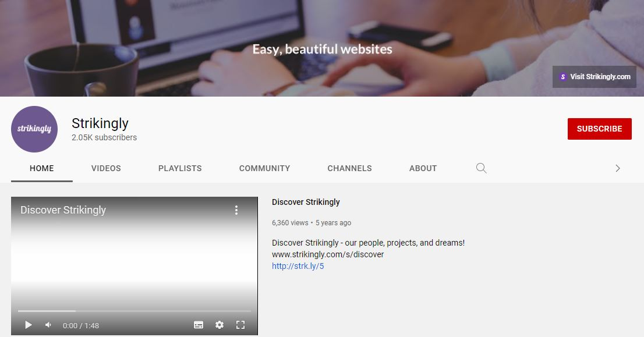Search the channel with magnifier icon
This screenshot has height=337, width=644.
(x=481, y=168)
